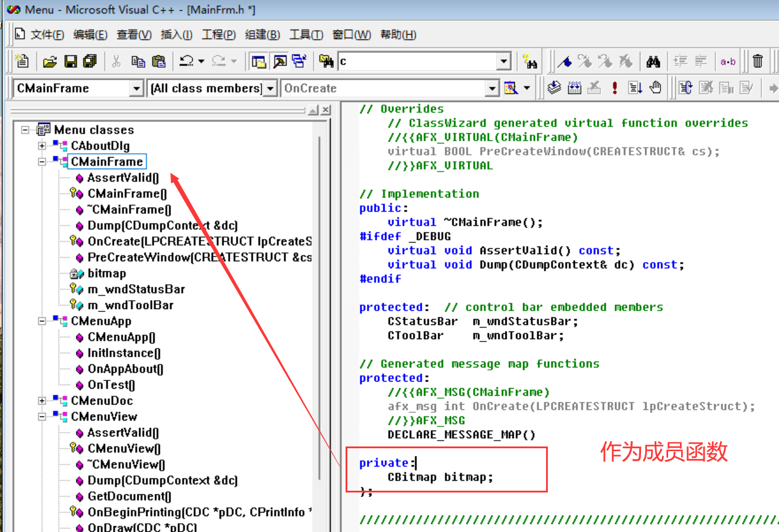Viewport: 779px width, 532px height.
Task: Collapse the CMenuApp class node
Action: tap(42, 321)
